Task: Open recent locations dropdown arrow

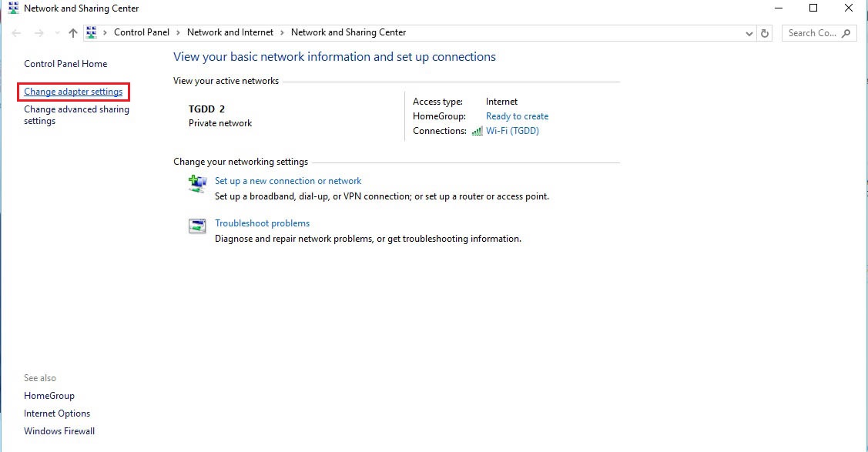Action: (x=57, y=33)
